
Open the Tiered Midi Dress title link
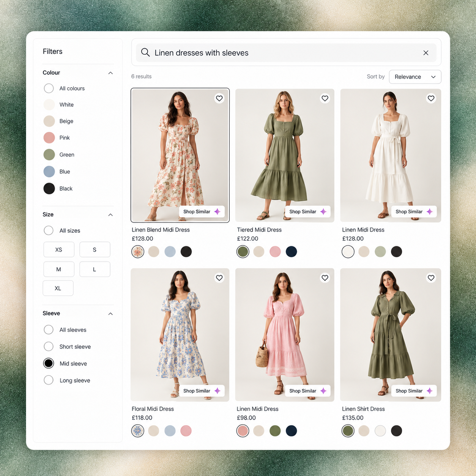point(259,230)
